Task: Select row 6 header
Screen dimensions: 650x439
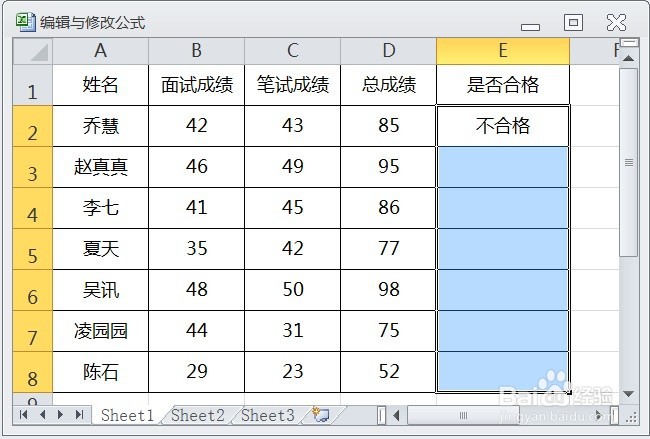Action: coord(33,290)
